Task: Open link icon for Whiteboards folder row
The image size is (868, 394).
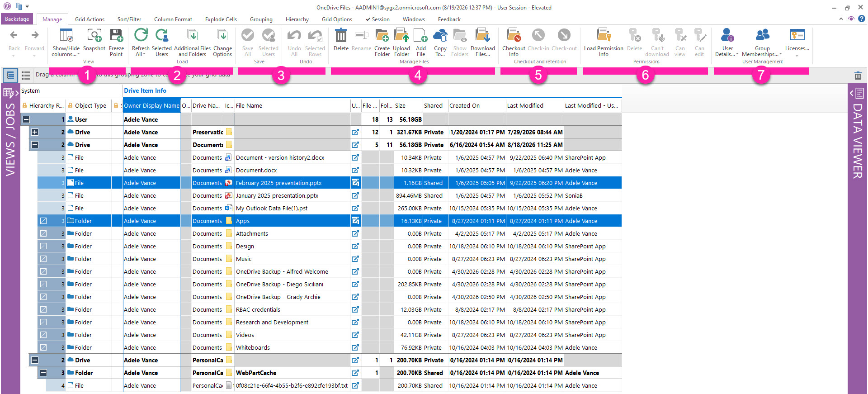Action: (355, 348)
